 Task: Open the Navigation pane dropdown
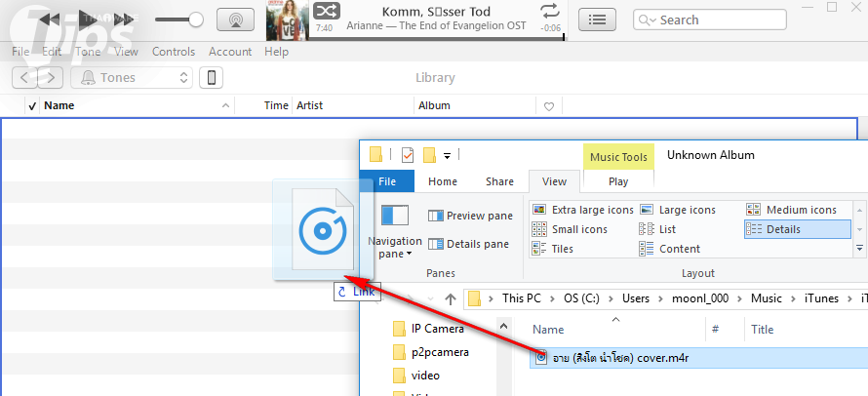(395, 232)
